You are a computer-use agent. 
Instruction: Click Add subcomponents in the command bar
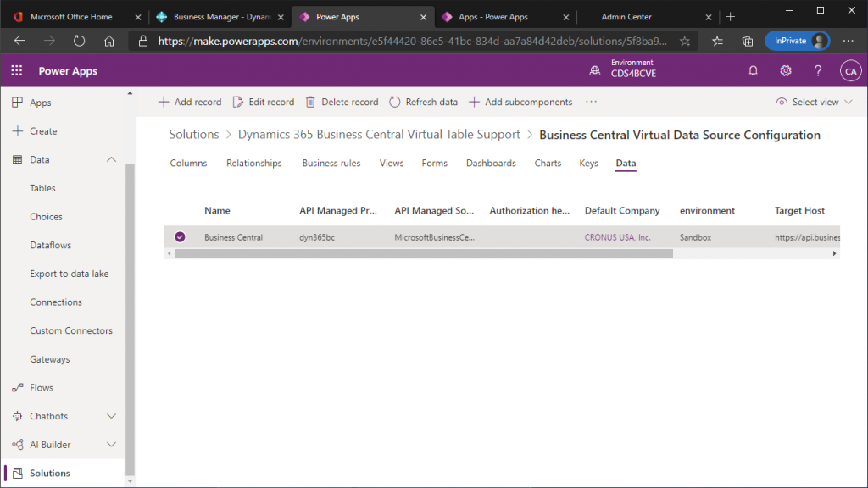tap(520, 102)
